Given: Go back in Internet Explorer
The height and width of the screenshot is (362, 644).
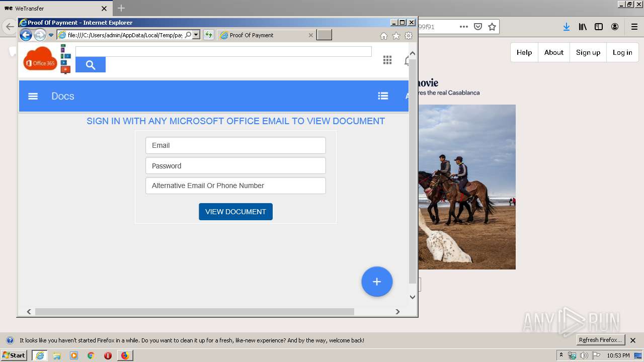Looking at the screenshot, I should 26,35.
